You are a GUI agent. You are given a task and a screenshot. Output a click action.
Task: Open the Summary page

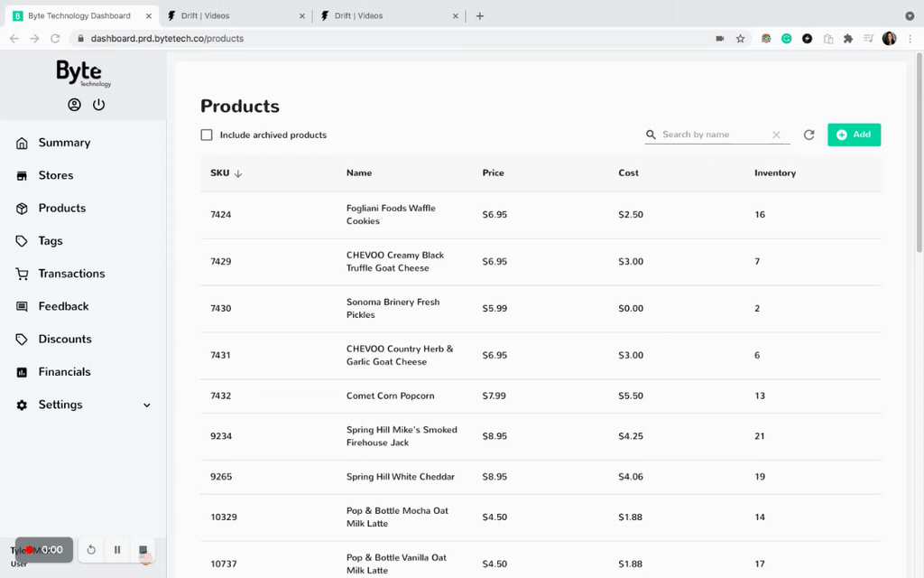[x=64, y=143]
